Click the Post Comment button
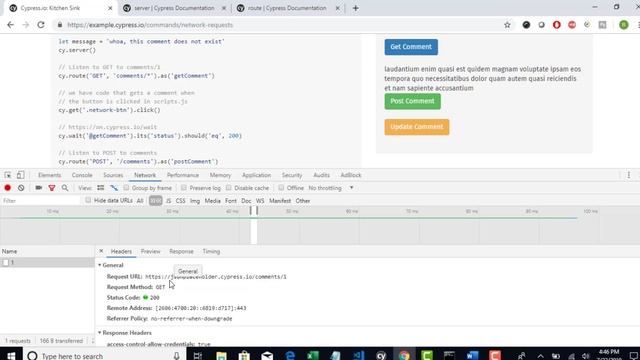 (412, 101)
